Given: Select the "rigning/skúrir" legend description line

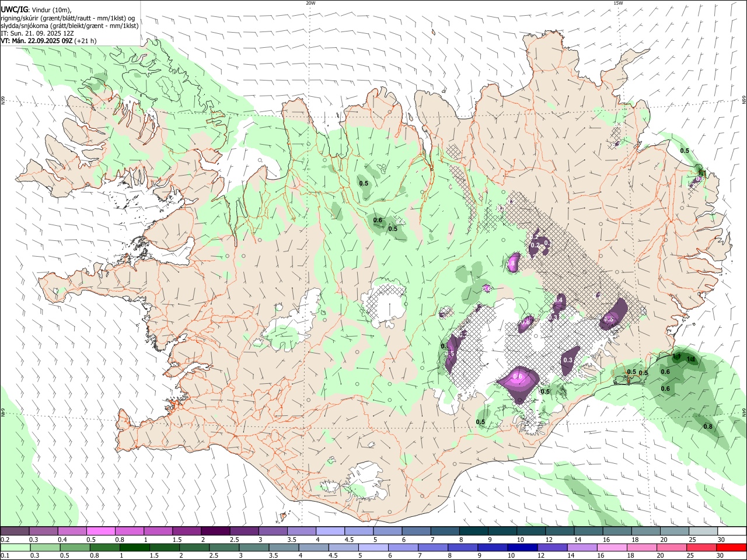Looking at the screenshot, I should (x=68, y=18).
